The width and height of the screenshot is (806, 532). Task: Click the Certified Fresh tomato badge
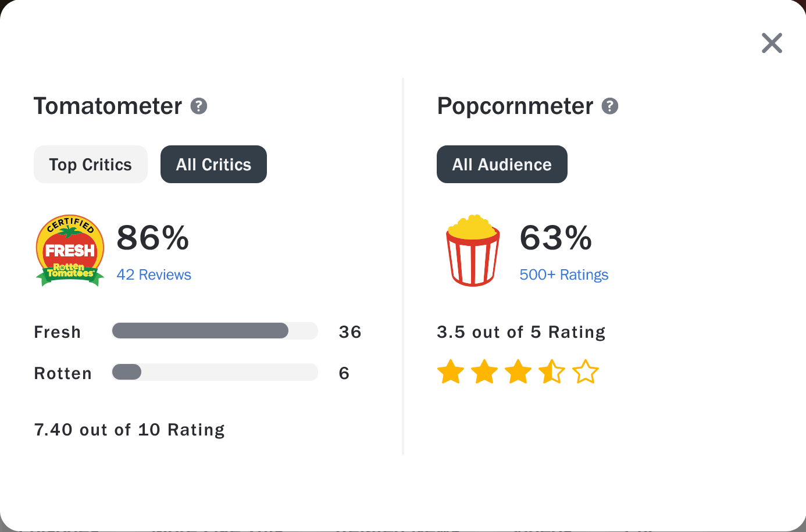(70, 251)
